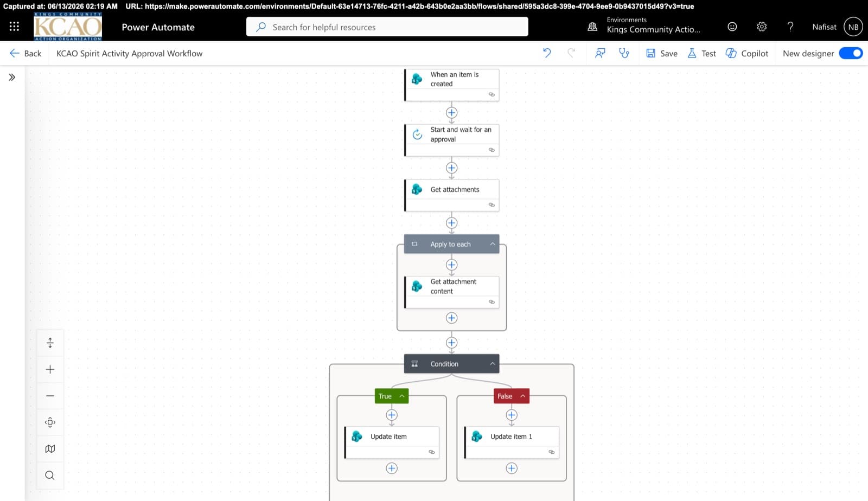The width and height of the screenshot is (868, 501).
Task: Click in the Search for helpful resources box
Action: point(387,27)
